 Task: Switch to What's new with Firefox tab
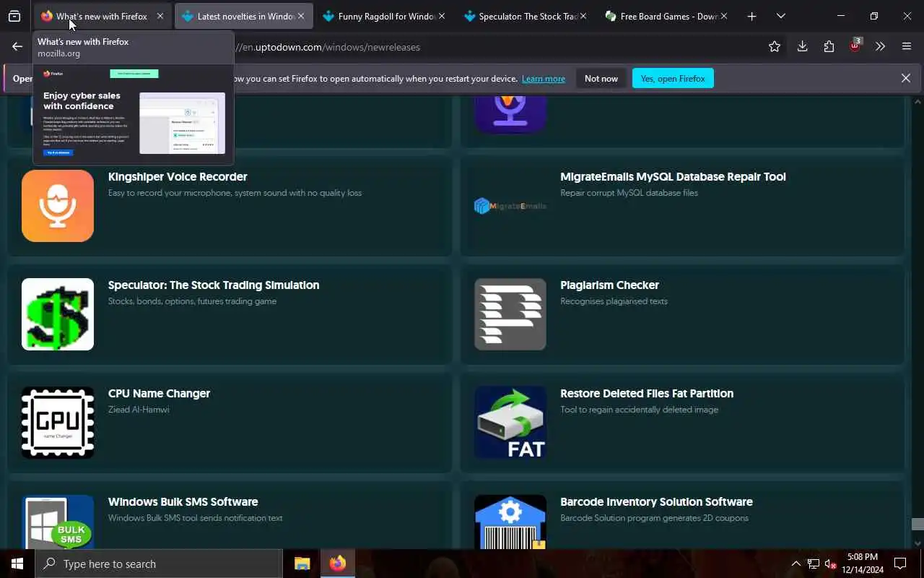103,16
